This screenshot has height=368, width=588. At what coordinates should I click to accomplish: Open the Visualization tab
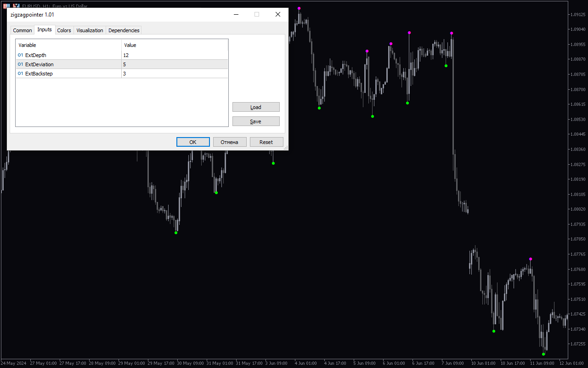pos(90,30)
